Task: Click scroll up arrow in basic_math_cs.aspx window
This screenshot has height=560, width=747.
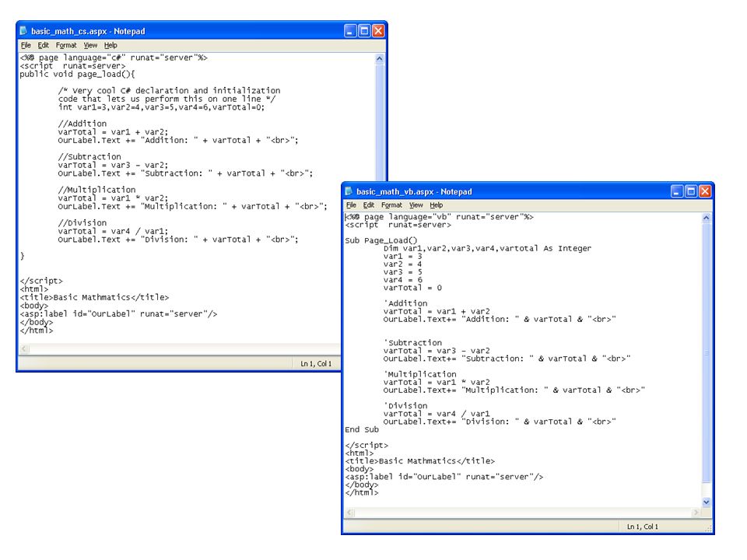Action: pos(380,58)
